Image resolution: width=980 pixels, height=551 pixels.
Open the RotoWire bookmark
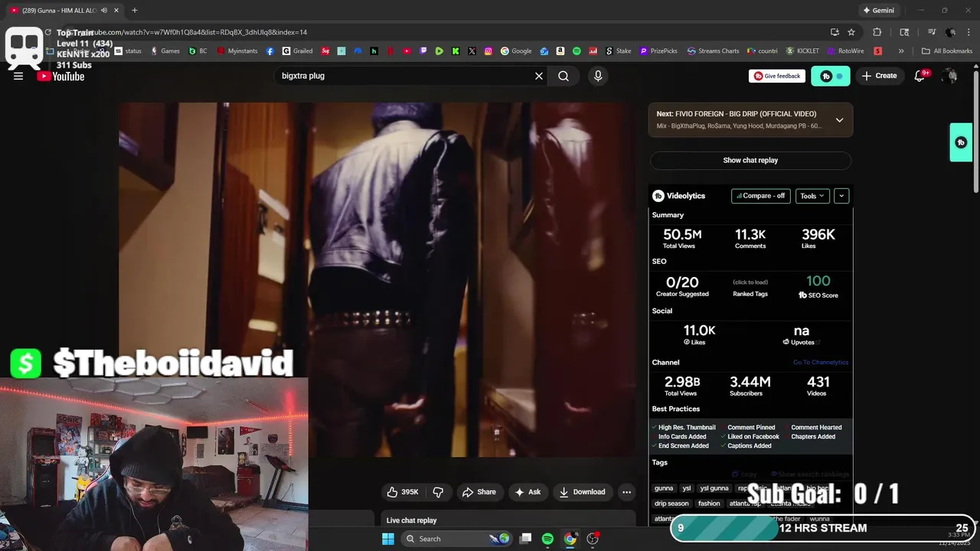[846, 51]
